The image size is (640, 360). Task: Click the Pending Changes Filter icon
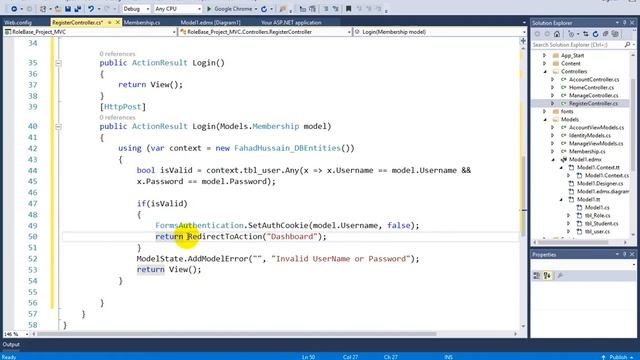pyautogui.click(x=571, y=34)
